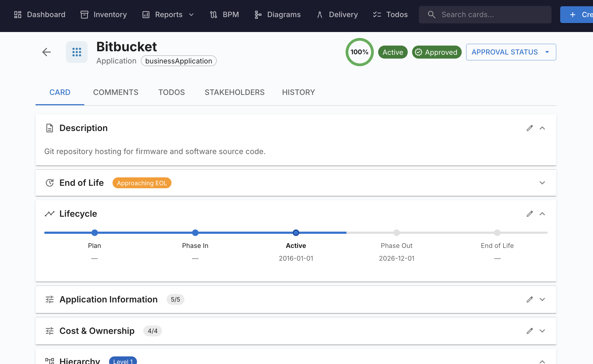Click the Lifecycle edit pencil icon

pyautogui.click(x=530, y=214)
